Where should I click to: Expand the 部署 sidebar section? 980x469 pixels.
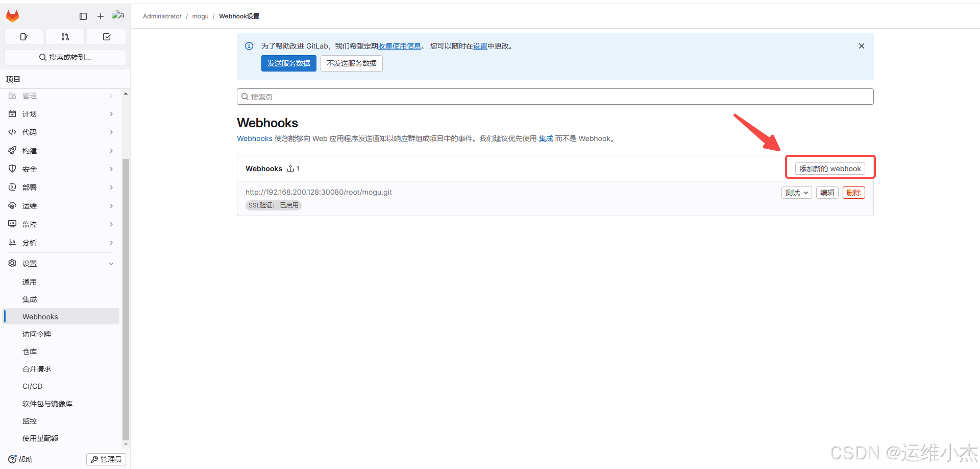(x=61, y=187)
